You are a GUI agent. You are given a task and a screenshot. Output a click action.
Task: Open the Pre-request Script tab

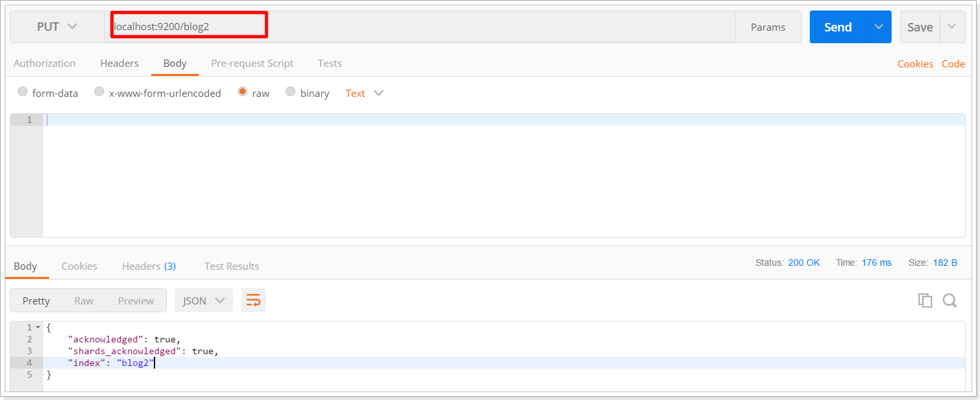coord(252,64)
